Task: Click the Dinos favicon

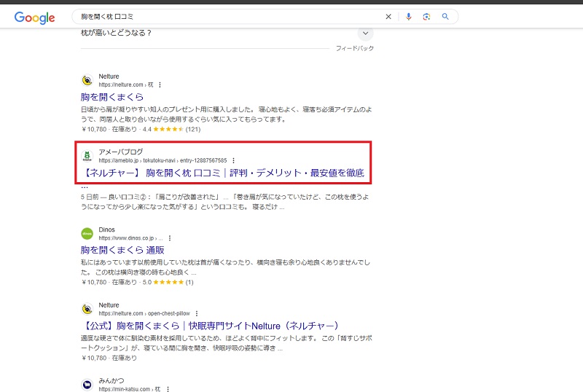Action: [87, 234]
